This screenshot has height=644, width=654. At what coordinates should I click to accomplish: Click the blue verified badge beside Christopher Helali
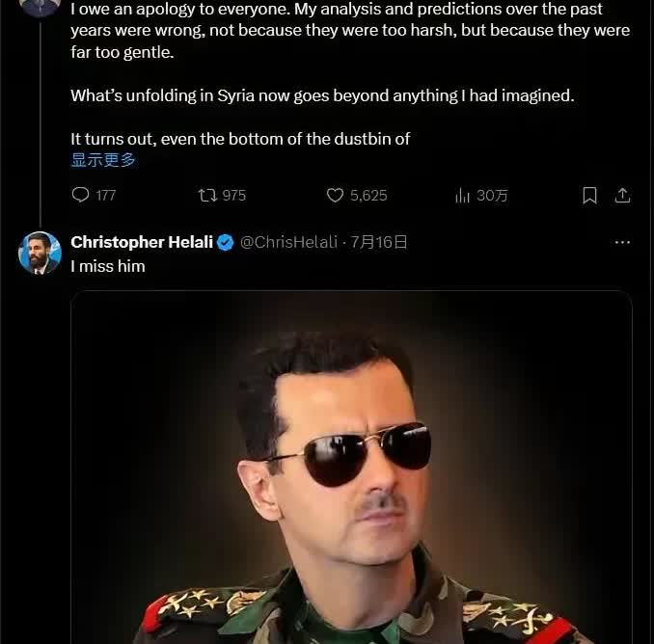[225, 243]
